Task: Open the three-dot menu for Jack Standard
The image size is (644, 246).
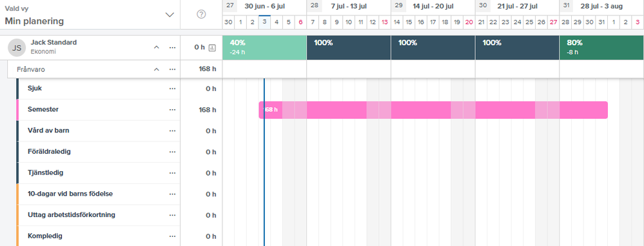Action: point(172,48)
